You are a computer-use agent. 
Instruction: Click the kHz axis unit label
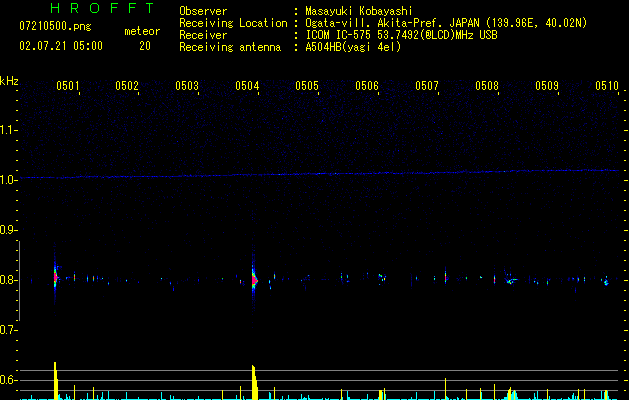coord(9,81)
